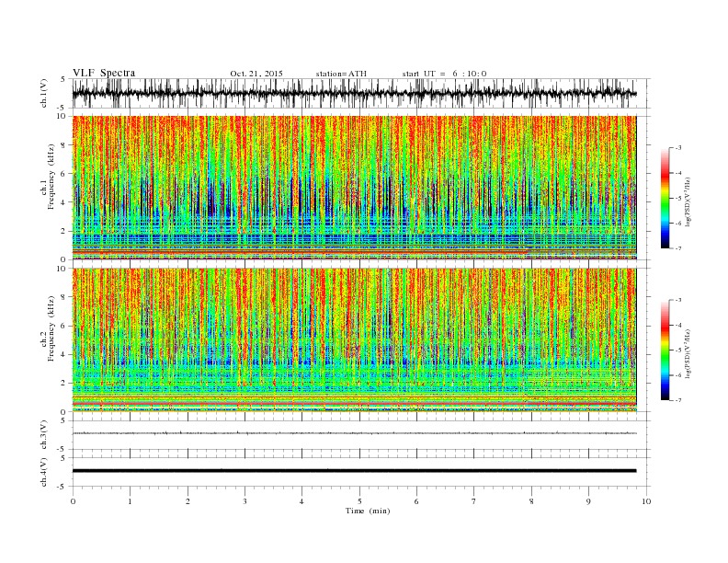Click the 'ch.3(V)' axis label
This screenshot has height=563, width=728.
[x=44, y=435]
